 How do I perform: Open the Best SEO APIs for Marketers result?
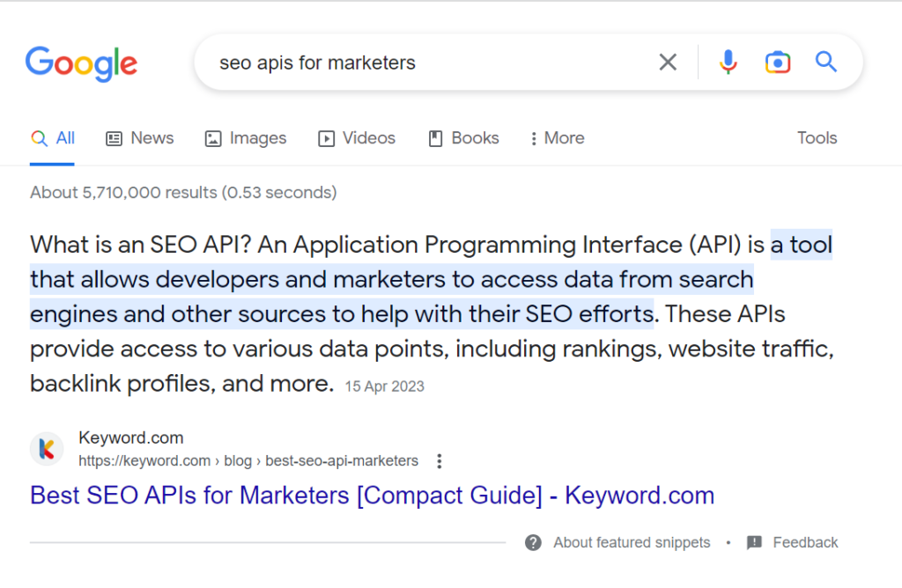pyautogui.click(x=371, y=495)
